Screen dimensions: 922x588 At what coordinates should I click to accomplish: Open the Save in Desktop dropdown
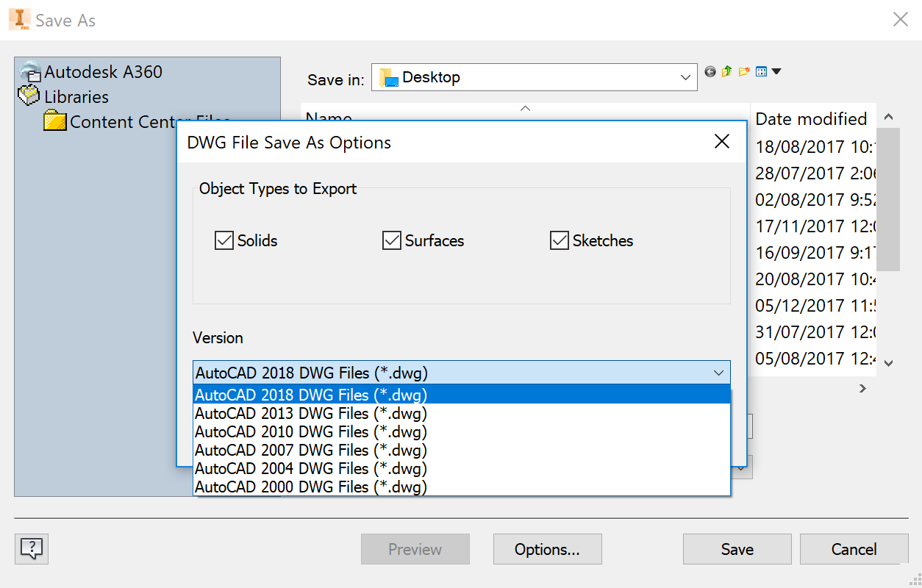(x=535, y=77)
